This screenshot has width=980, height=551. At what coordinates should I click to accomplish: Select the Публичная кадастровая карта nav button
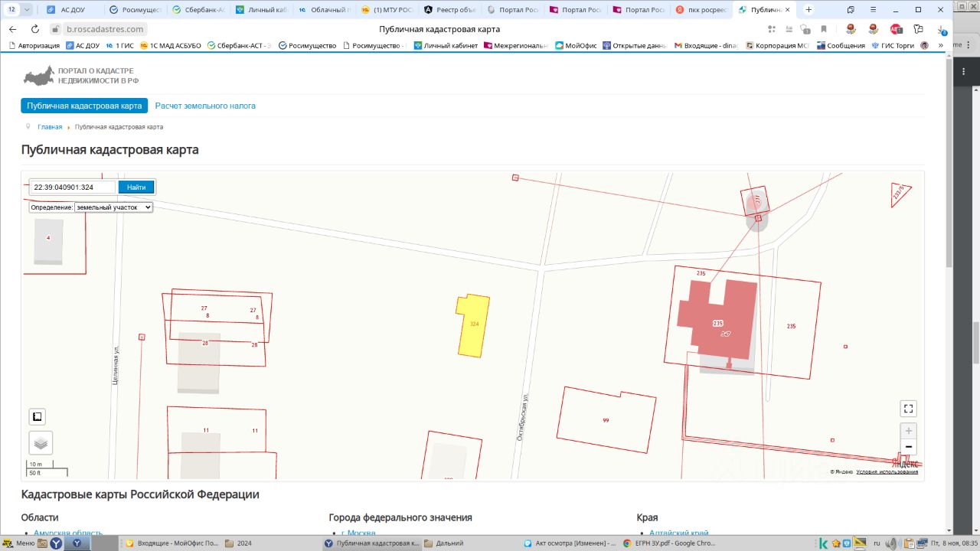coord(84,106)
